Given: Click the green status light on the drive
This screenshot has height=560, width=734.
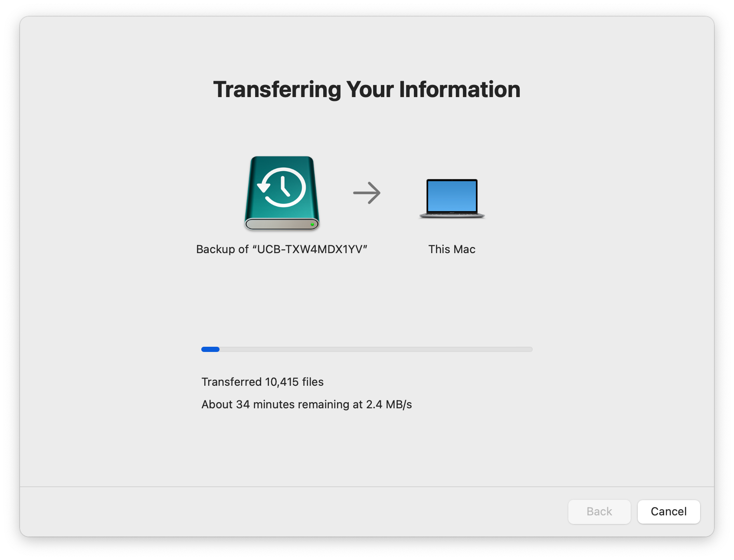Looking at the screenshot, I should click(312, 225).
